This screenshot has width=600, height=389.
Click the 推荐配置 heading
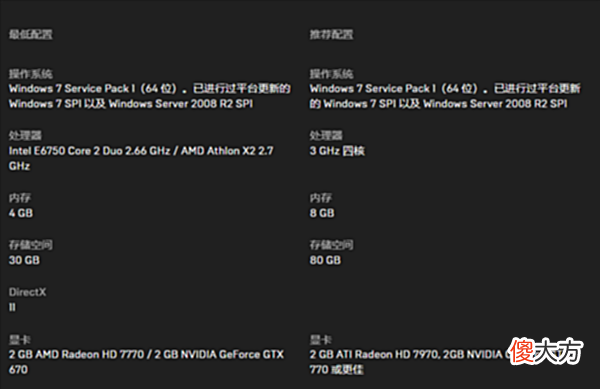[x=331, y=34]
